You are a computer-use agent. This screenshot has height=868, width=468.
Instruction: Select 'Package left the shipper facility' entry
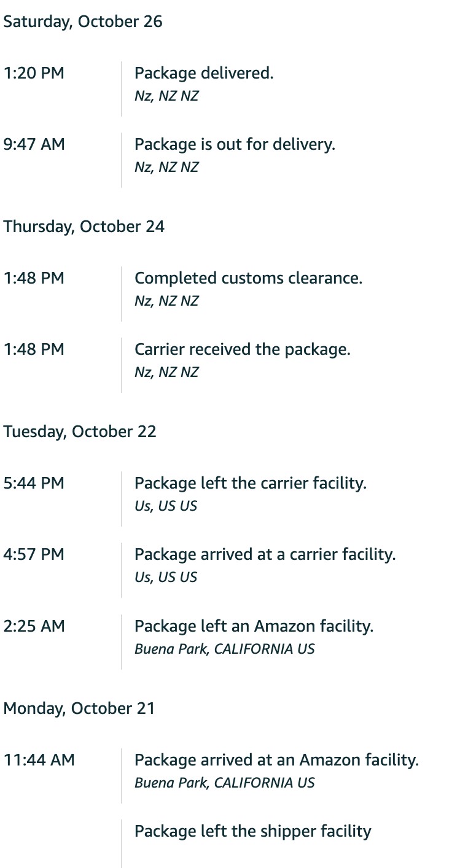tap(252, 831)
